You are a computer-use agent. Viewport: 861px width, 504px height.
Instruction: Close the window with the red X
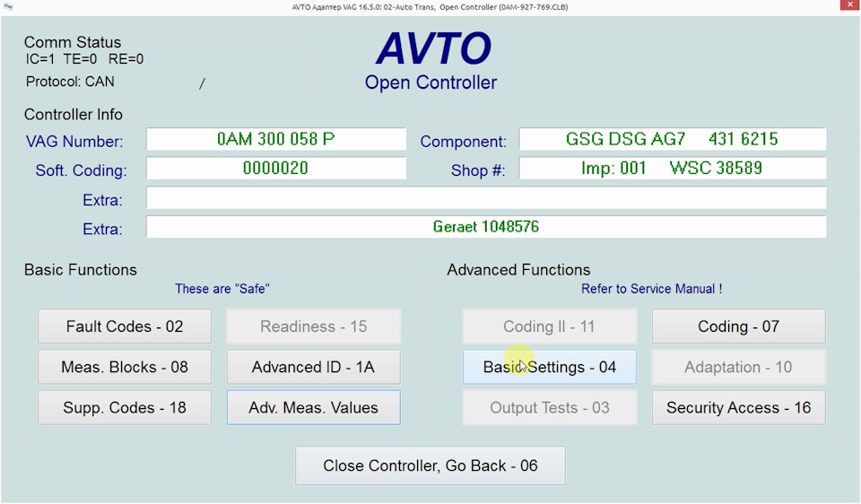pos(849,5)
